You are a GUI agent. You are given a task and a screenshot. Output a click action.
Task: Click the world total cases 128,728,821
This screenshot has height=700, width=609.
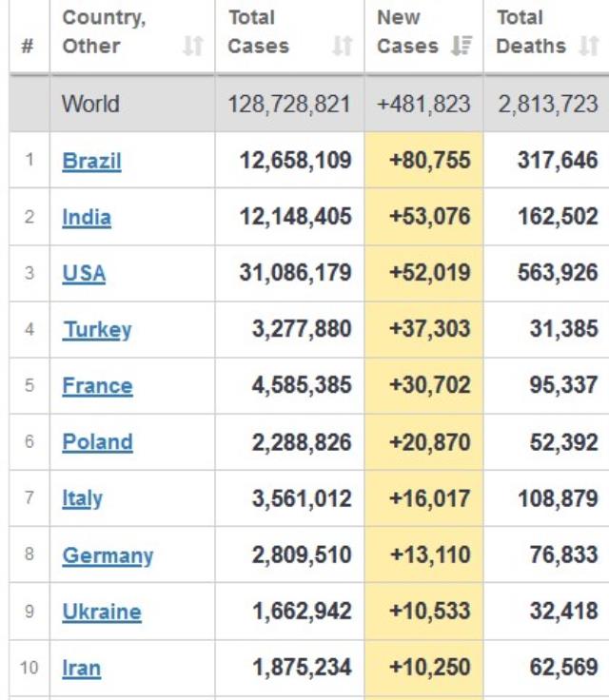pyautogui.click(x=289, y=104)
